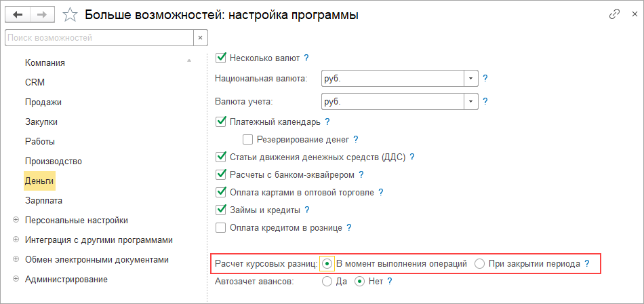
Task: Expand the Администрирование tree node
Action: 15,279
